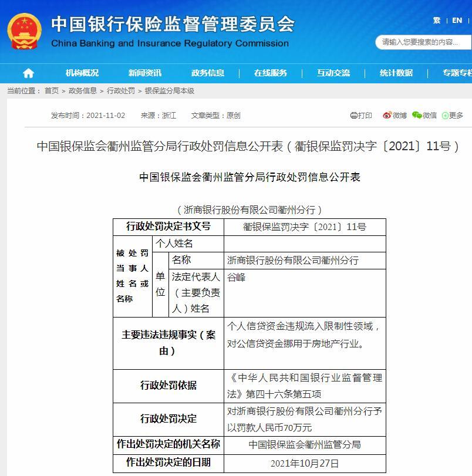Open the 机构概况 menu
This screenshot has width=472, height=476.
click(x=82, y=73)
